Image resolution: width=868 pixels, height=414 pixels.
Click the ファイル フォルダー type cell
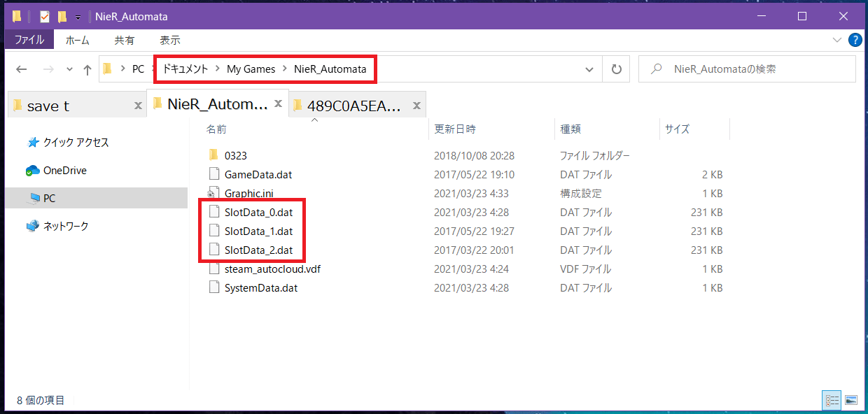[x=594, y=155]
